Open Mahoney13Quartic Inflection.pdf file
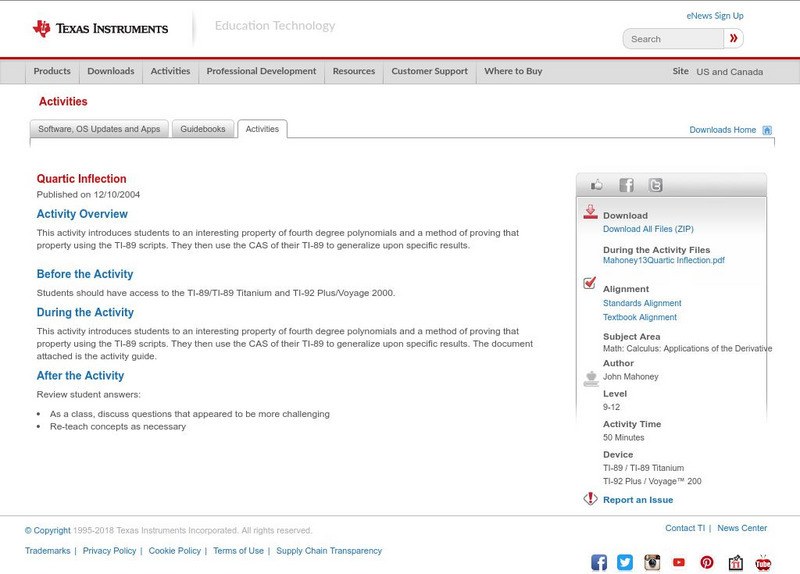The width and height of the screenshot is (800, 574). pos(664,260)
